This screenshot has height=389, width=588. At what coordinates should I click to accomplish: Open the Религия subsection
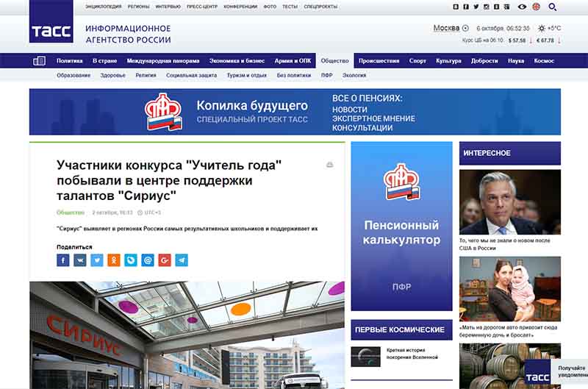pos(146,75)
